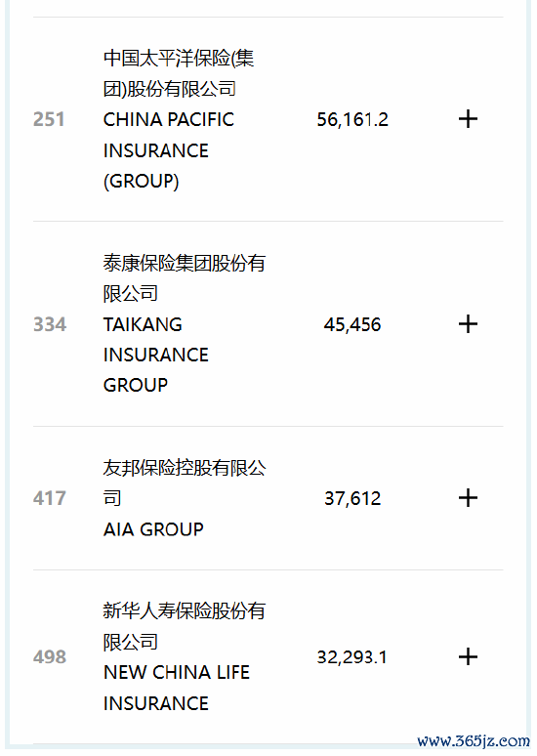This screenshot has height=756, width=537.
Task: Expand the New China Life Insurance plus icon
Action: pos(468,657)
